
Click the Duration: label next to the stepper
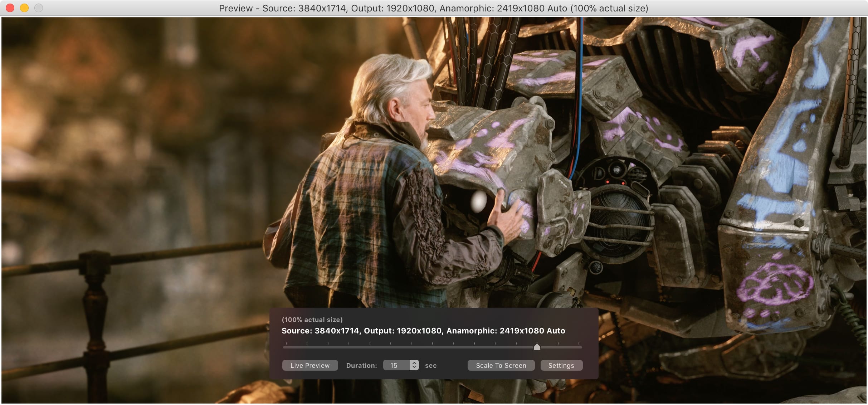362,365
